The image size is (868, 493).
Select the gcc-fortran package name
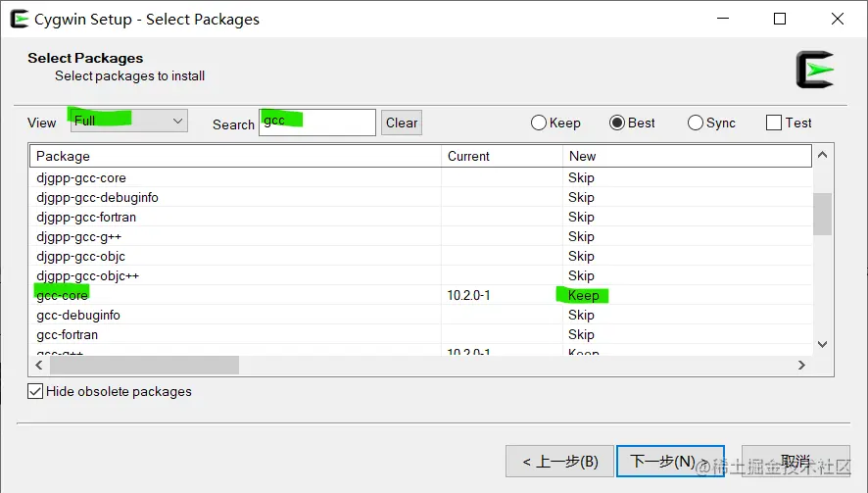pos(67,335)
